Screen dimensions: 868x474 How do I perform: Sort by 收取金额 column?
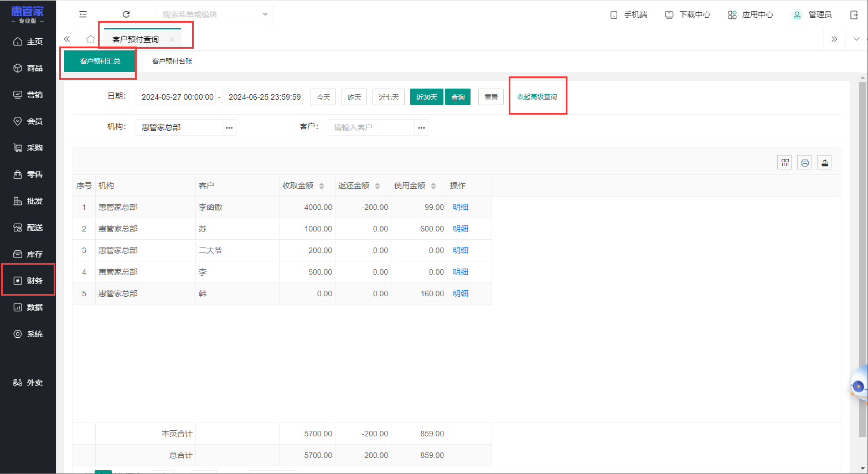[x=322, y=186]
